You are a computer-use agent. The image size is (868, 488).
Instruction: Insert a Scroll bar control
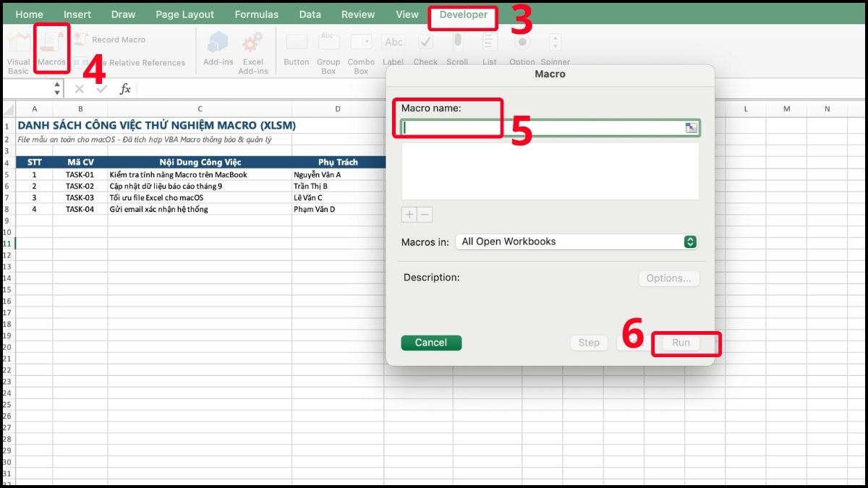click(x=457, y=49)
